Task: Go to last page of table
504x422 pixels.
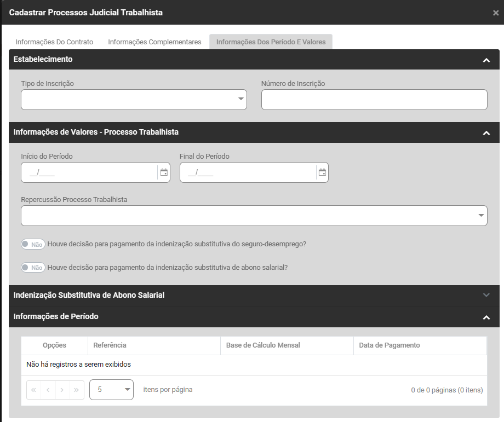Action: pyautogui.click(x=77, y=390)
